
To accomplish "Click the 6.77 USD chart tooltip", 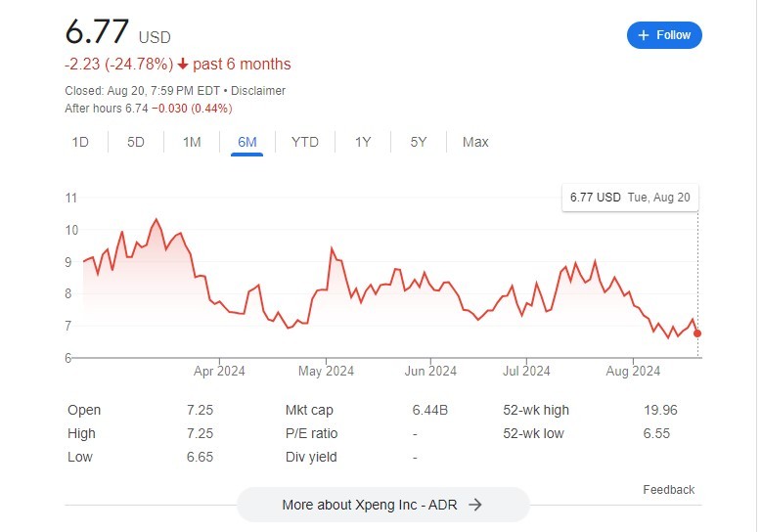I will pos(630,198).
